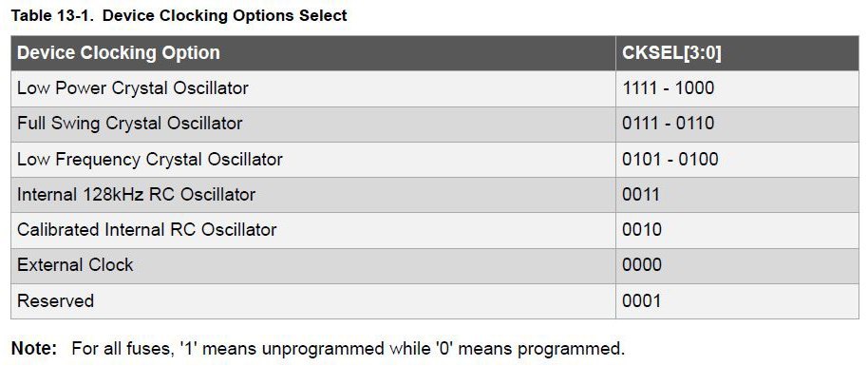Click the 1111 - 1000 value cell
The width and height of the screenshot is (868, 366).
[737, 88]
